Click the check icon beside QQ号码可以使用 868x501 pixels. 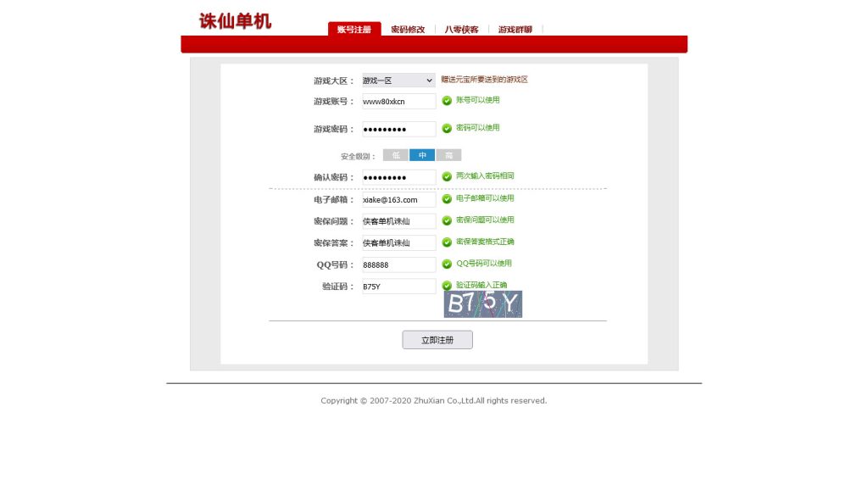click(x=447, y=264)
